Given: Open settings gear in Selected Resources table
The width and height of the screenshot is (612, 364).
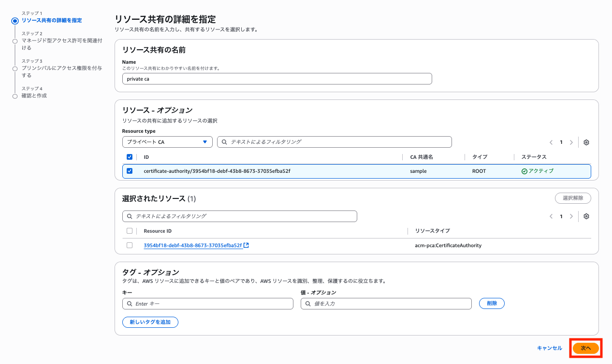Looking at the screenshot, I should click(x=586, y=216).
